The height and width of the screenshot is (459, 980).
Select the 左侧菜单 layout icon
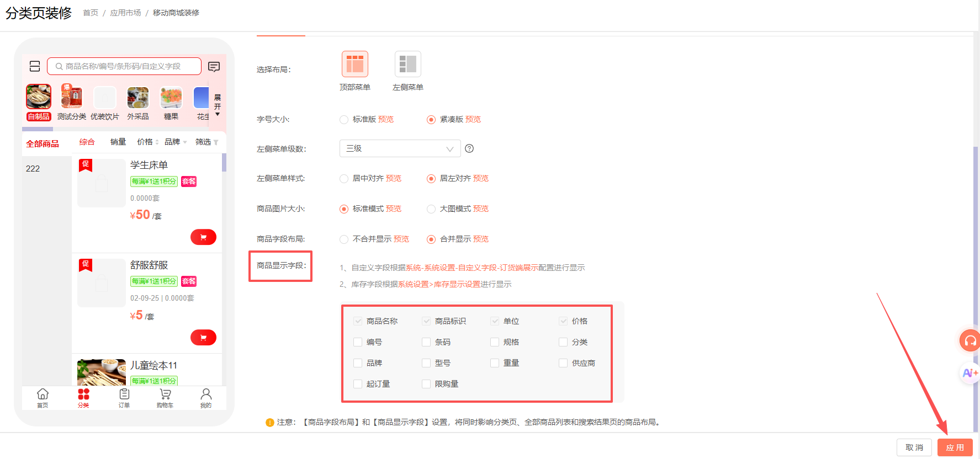(408, 64)
